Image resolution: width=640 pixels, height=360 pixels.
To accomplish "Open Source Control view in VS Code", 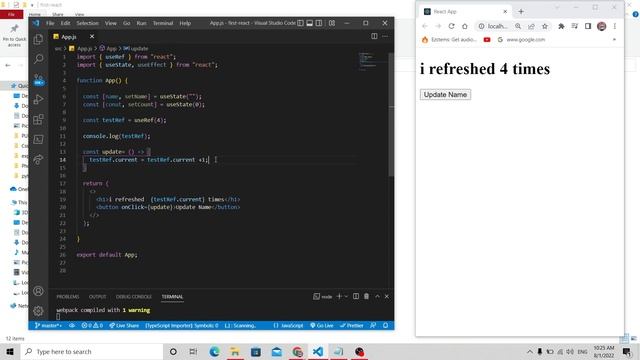I will pyautogui.click(x=38, y=79).
